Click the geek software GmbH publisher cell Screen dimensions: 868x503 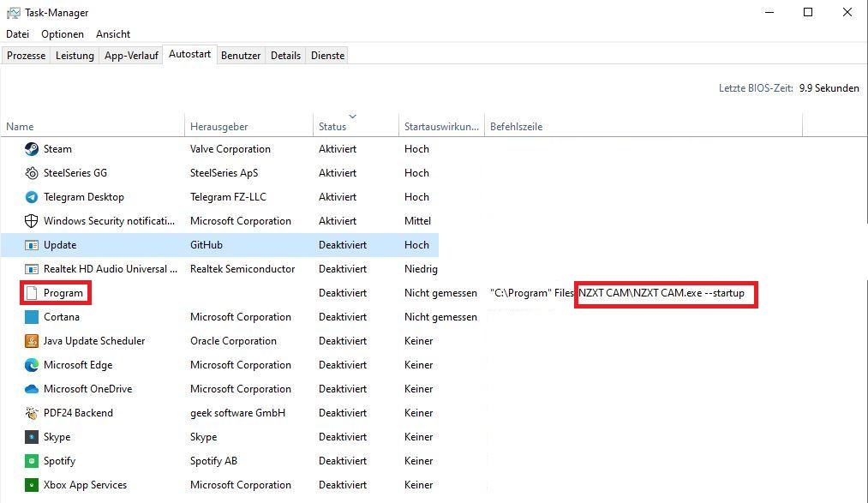coord(237,413)
